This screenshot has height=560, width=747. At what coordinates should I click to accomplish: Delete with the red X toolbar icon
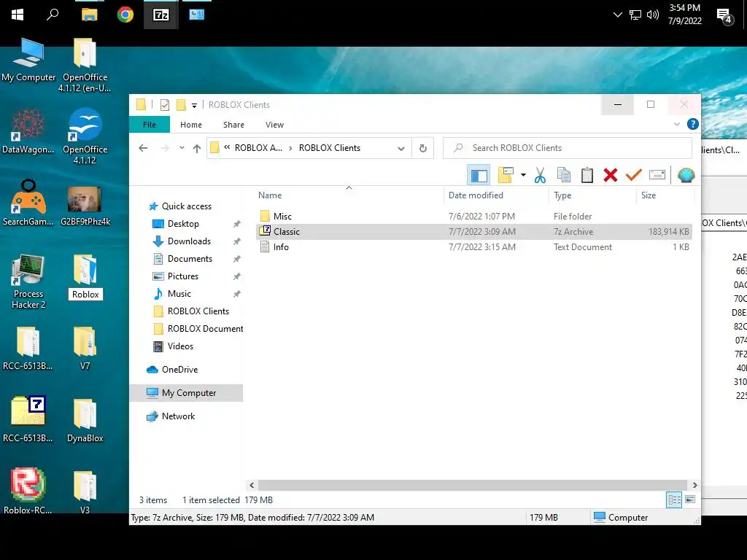click(611, 175)
